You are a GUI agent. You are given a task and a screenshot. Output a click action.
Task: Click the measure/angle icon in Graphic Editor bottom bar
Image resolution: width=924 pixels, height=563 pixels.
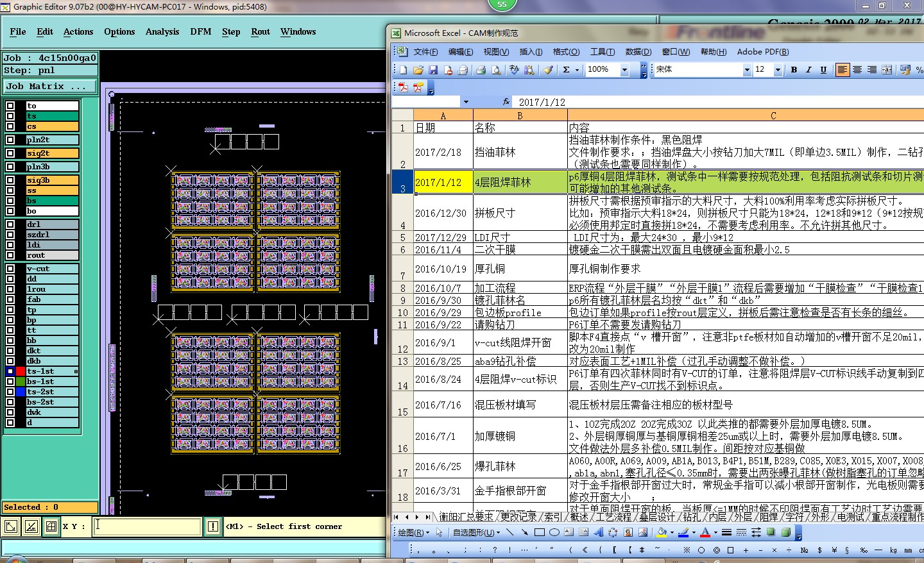coord(31,526)
